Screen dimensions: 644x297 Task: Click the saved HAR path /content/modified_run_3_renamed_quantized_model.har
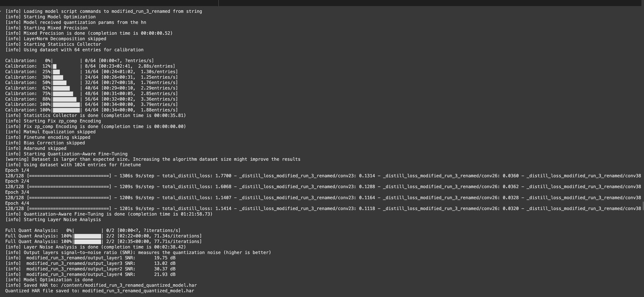pyautogui.click(x=129, y=286)
